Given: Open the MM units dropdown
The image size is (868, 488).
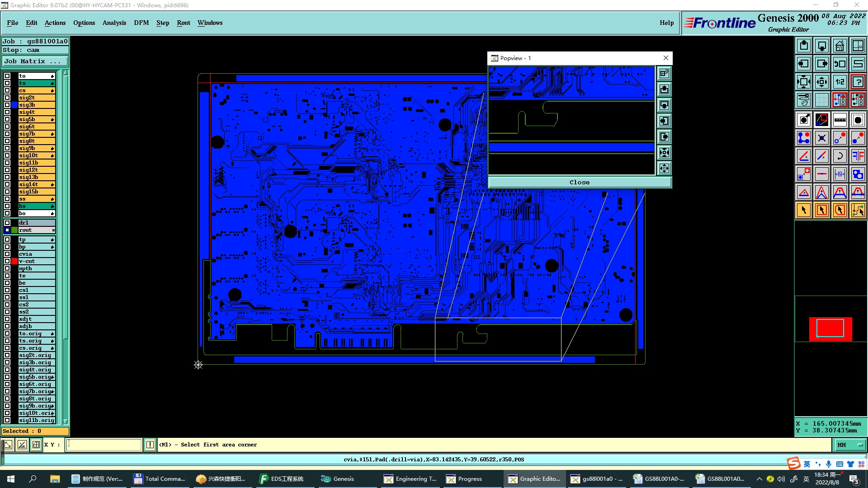Looking at the screenshot, I should tap(850, 445).
